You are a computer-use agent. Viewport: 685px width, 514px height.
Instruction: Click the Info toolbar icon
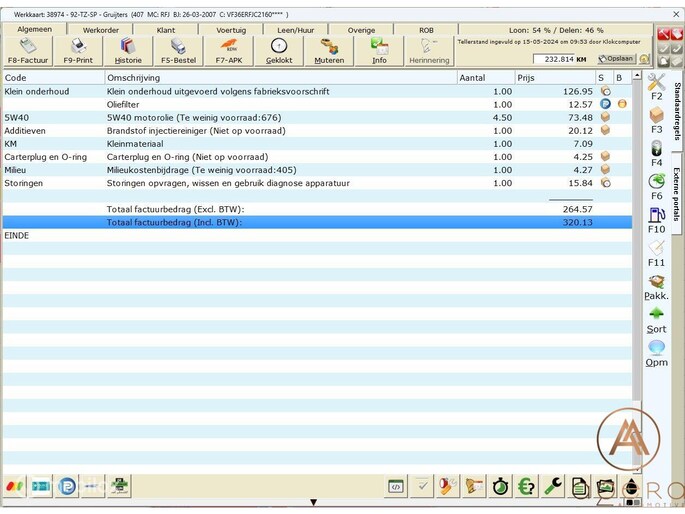click(379, 48)
